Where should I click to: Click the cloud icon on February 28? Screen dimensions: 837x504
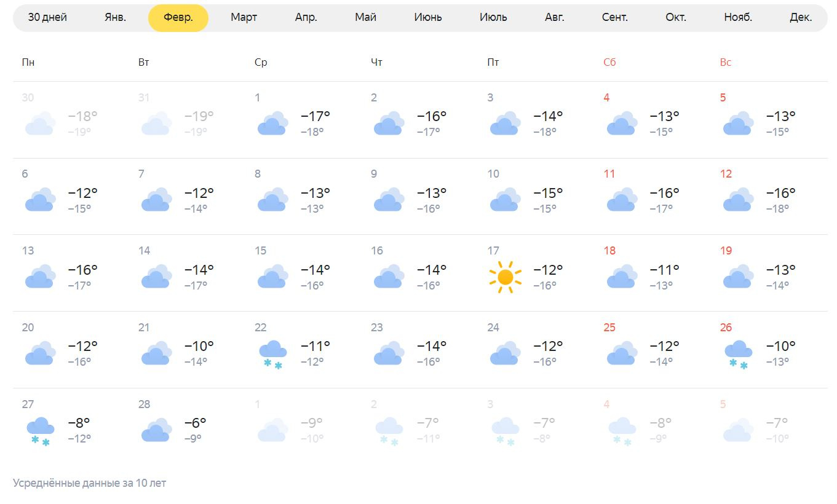156,430
